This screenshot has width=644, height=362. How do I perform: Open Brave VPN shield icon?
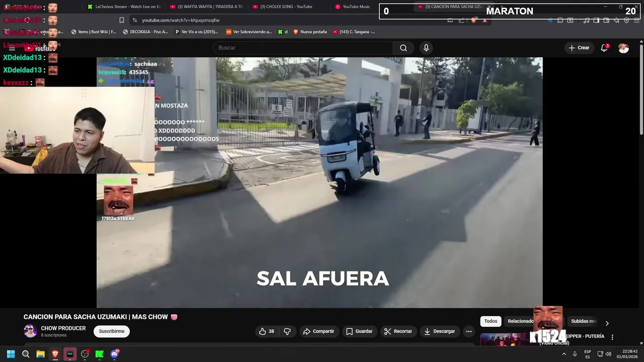[626, 20]
